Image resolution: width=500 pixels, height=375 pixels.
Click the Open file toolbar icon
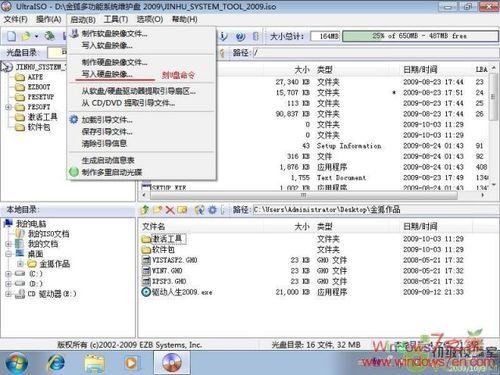pyautogui.click(x=26, y=36)
